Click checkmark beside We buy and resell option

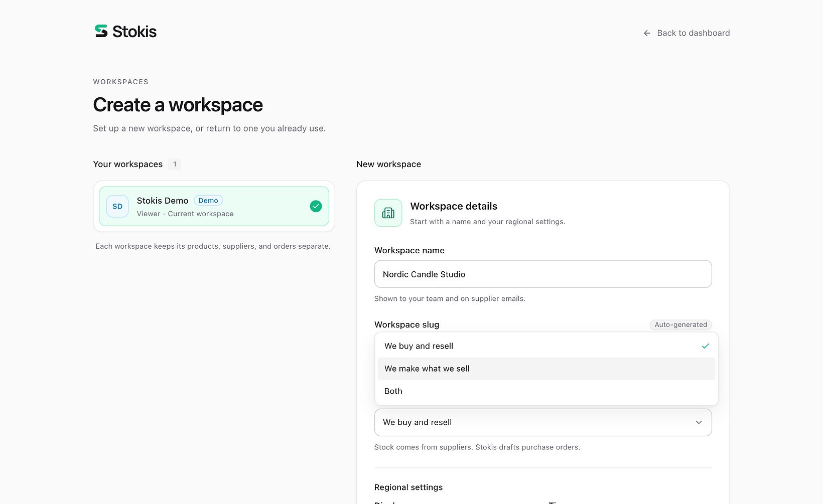[x=705, y=346]
